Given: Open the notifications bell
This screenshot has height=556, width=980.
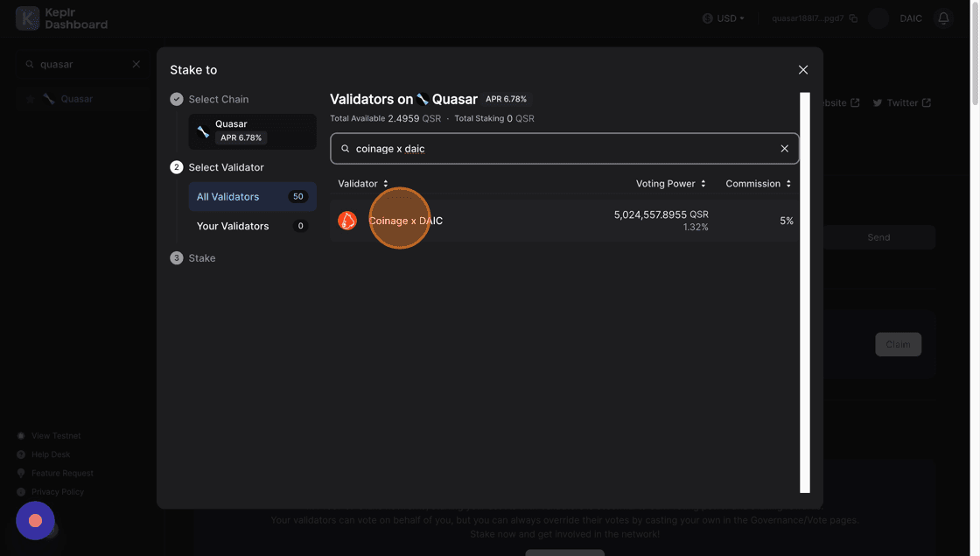Looking at the screenshot, I should [943, 18].
